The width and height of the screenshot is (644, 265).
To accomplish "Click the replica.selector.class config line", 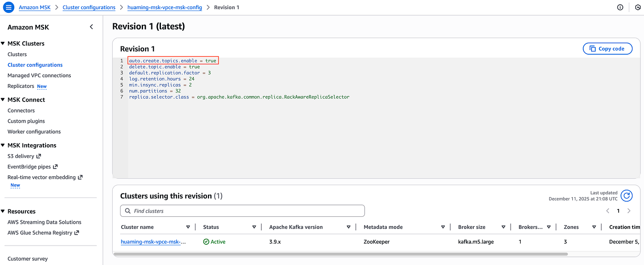I will click(x=239, y=97).
